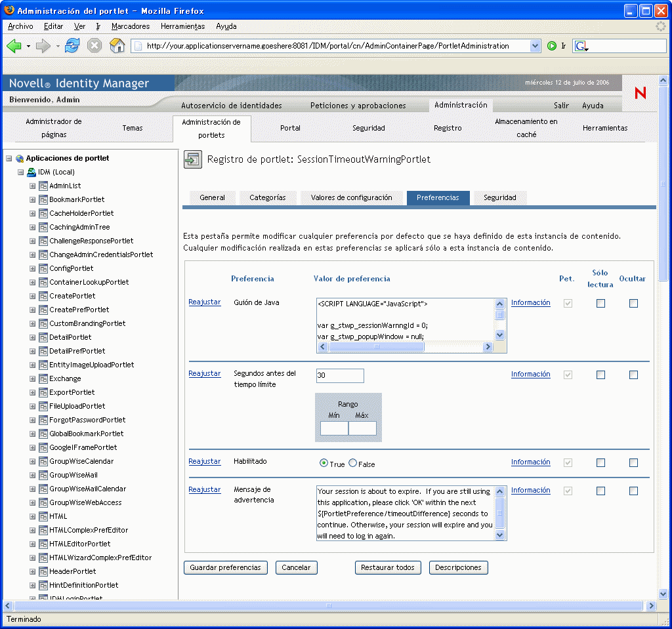Check Ocultar for Mensaje de advertencia
The image size is (672, 629).
(633, 491)
